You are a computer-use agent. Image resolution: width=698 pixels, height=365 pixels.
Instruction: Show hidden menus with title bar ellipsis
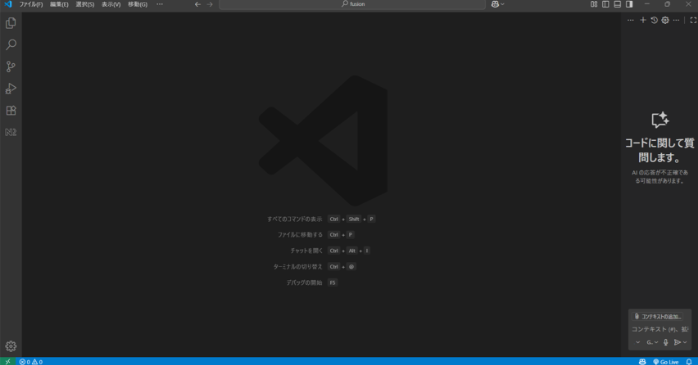pyautogui.click(x=159, y=4)
